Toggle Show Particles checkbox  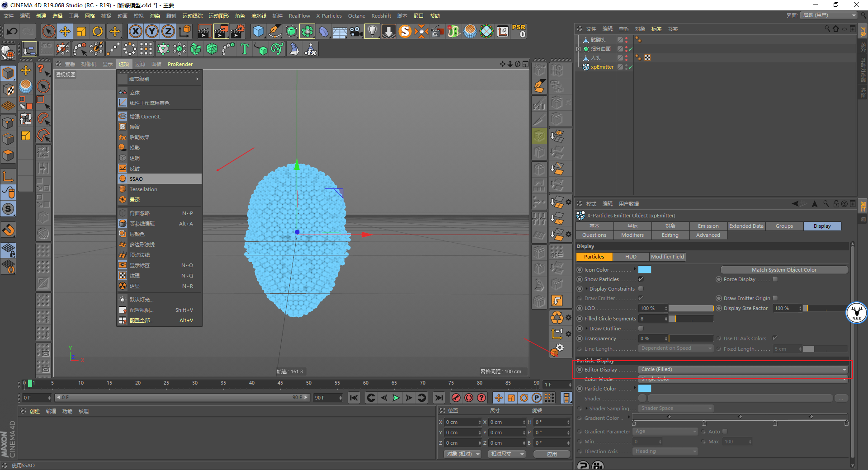641,279
